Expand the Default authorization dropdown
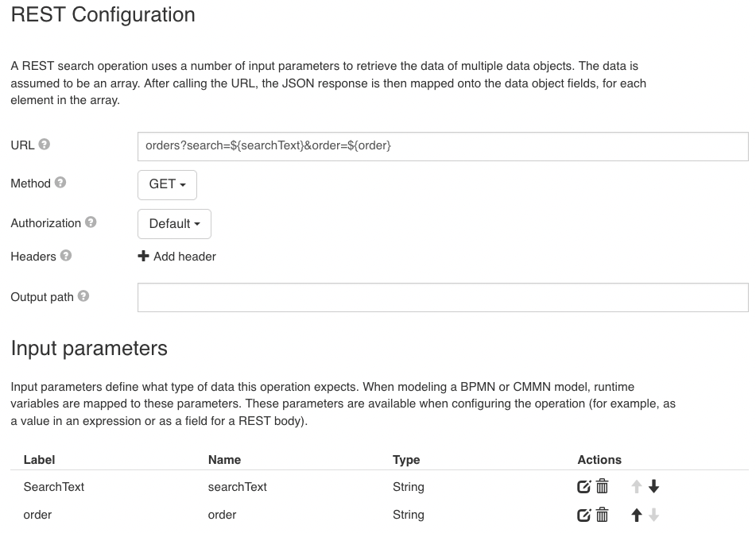Viewport: 756px width, 533px height. click(174, 224)
